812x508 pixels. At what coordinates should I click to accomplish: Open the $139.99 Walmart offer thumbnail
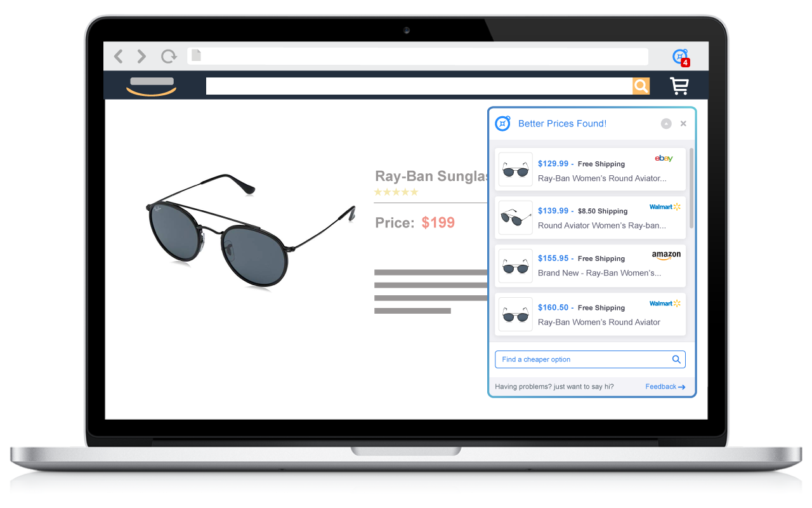coord(515,218)
